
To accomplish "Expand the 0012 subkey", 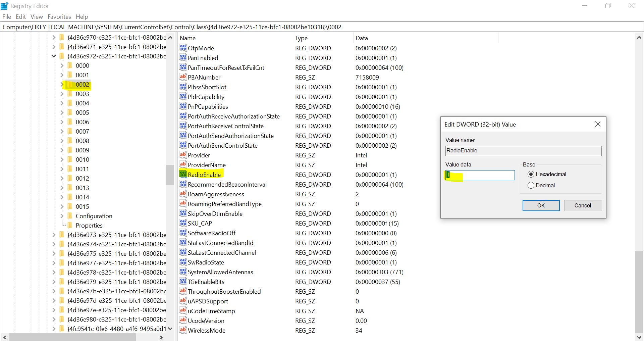I will click(x=62, y=178).
